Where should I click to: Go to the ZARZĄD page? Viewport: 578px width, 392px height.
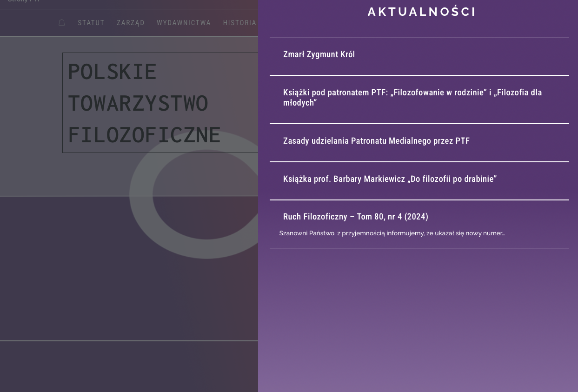[x=131, y=23]
